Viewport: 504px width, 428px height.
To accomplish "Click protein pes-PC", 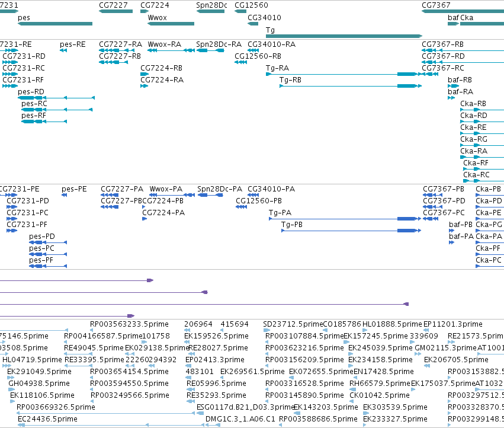I will coord(48,254).
